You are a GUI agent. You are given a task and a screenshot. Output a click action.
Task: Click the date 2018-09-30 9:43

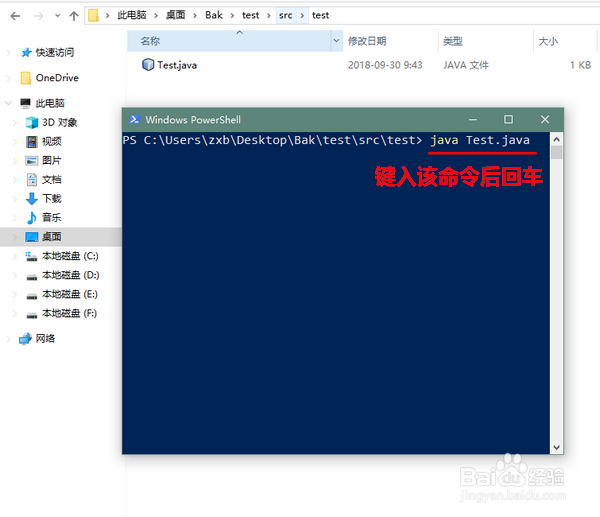coord(385,65)
